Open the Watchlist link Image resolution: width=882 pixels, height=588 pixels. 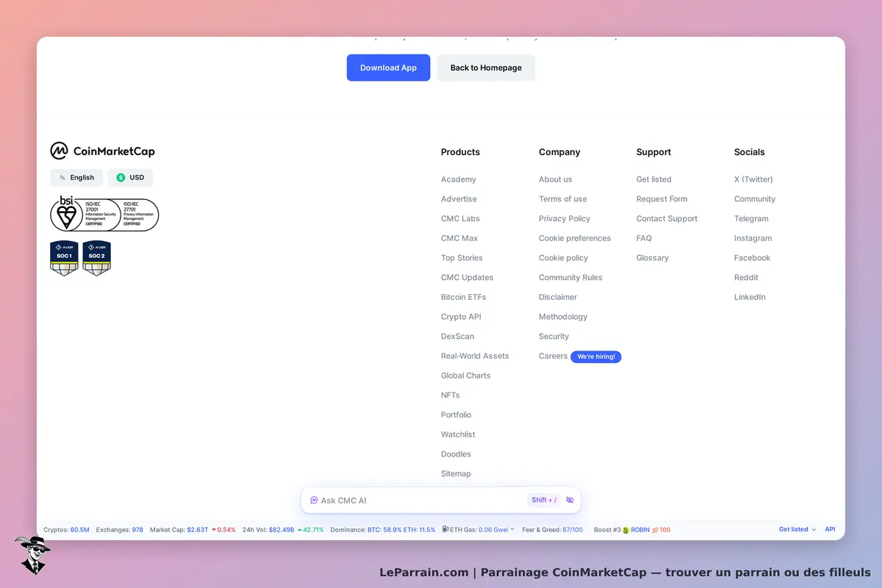458,434
